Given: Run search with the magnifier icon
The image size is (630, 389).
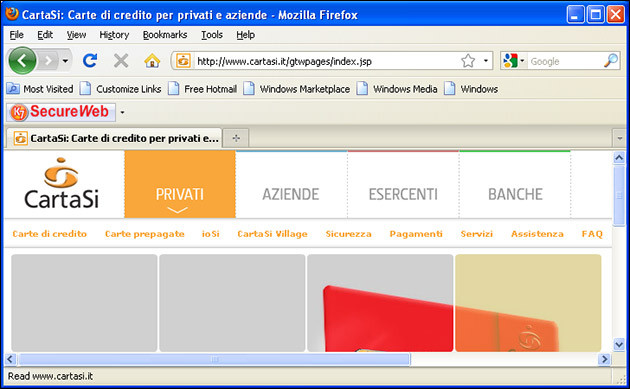Looking at the screenshot, I should (611, 61).
